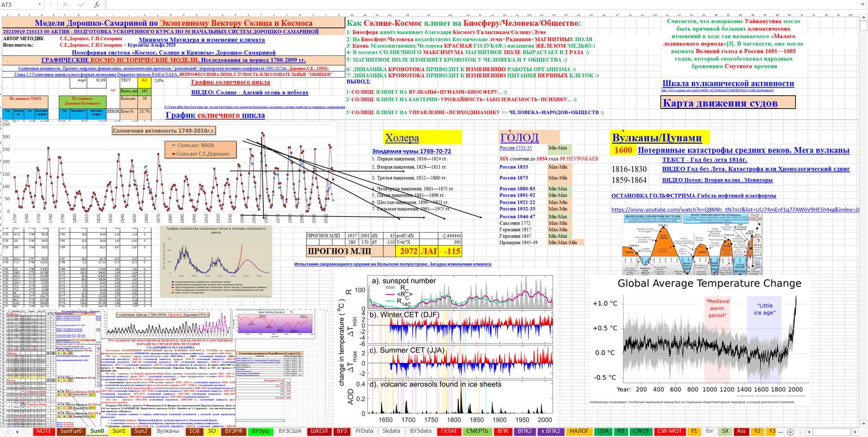
Task: Open the Шкала вулканической активности link
Action: click(728, 83)
